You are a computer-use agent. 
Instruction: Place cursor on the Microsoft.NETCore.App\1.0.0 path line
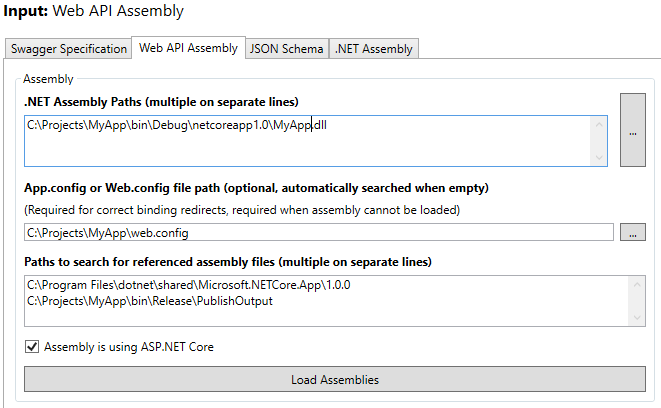(x=188, y=284)
